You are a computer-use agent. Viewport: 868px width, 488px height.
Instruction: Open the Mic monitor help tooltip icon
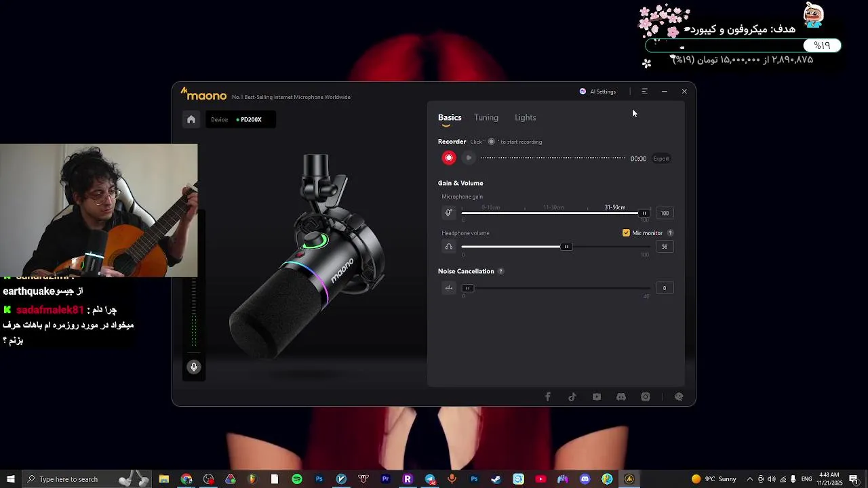pos(670,232)
